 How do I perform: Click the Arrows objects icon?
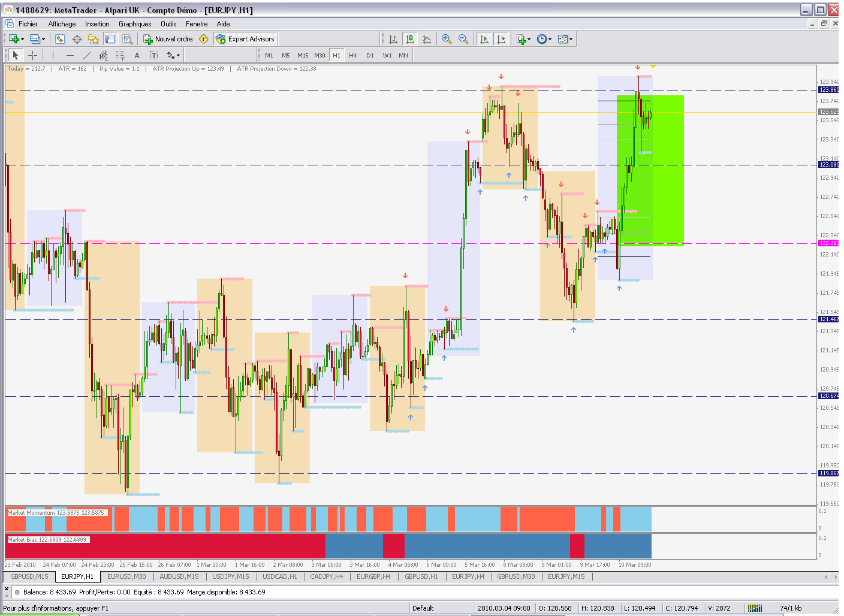tap(170, 55)
